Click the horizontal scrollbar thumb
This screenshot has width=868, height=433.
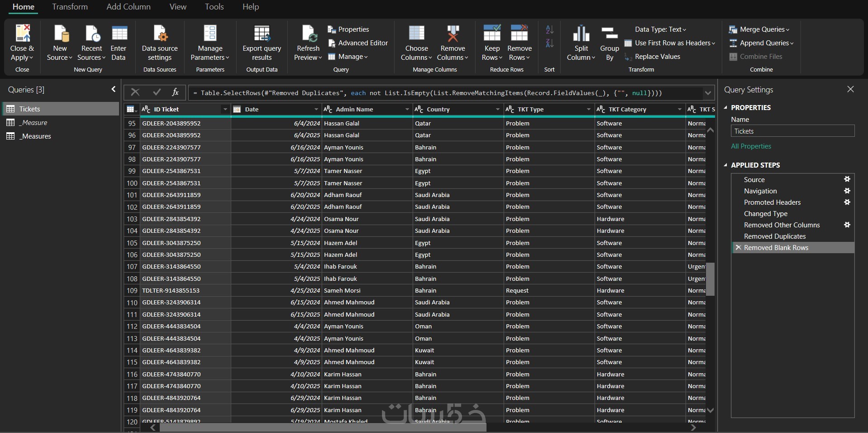click(x=323, y=428)
